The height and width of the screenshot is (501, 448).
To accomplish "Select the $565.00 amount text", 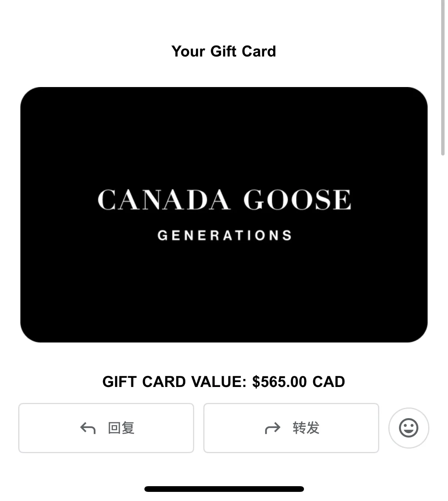I will [x=280, y=382].
